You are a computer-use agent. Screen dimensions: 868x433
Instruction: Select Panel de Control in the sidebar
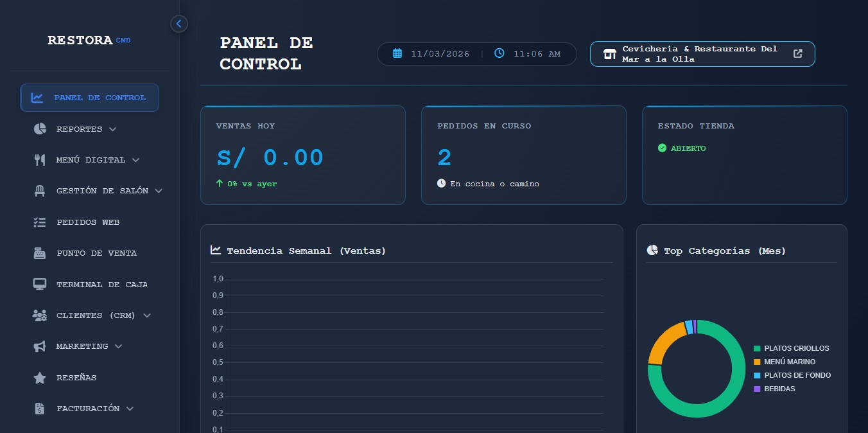tap(89, 97)
